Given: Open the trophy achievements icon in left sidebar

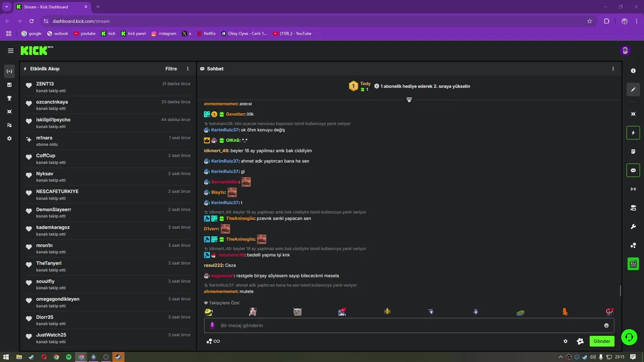Looking at the screenshot, I should pyautogui.click(x=9, y=98).
